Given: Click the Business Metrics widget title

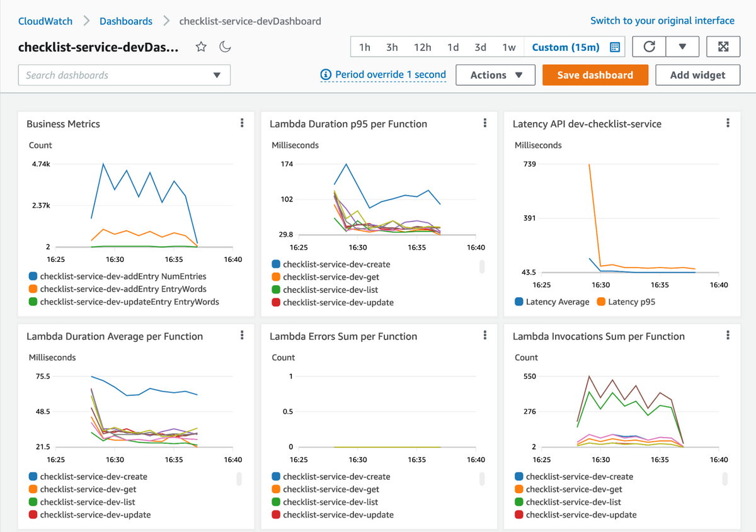Looking at the screenshot, I should point(63,124).
